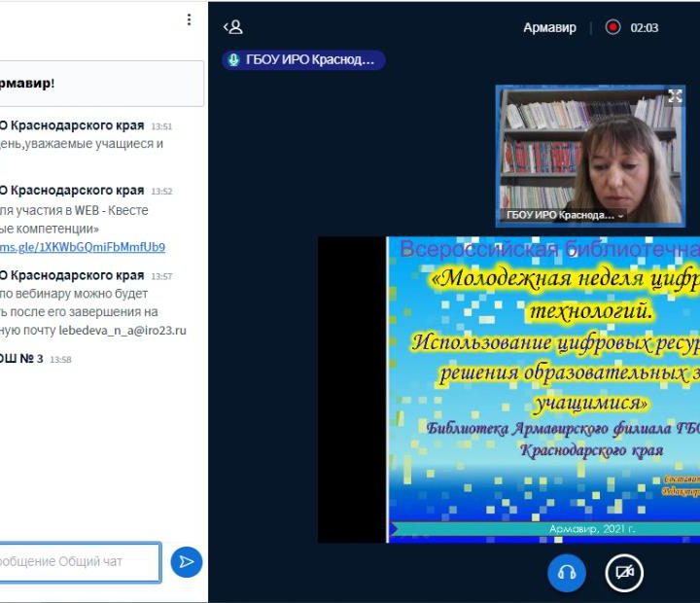Click the green microphone icon of the speaker
This screenshot has height=603, width=700.
point(233,60)
